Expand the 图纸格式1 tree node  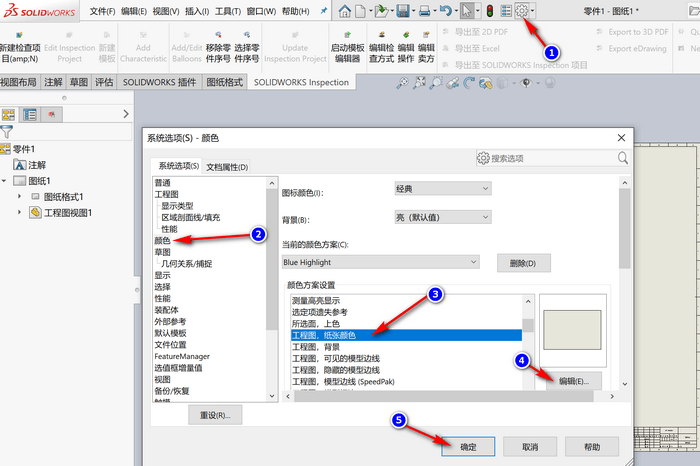pos(19,196)
